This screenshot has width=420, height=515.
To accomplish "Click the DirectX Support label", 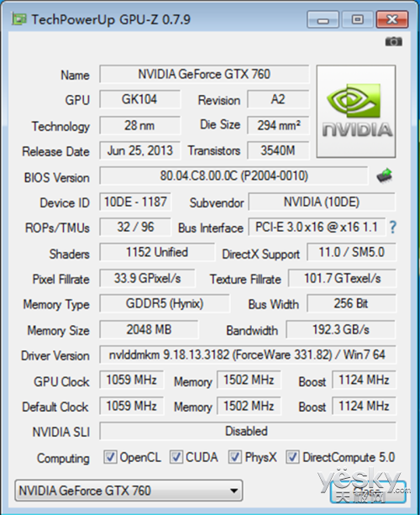I will pyautogui.click(x=260, y=255).
